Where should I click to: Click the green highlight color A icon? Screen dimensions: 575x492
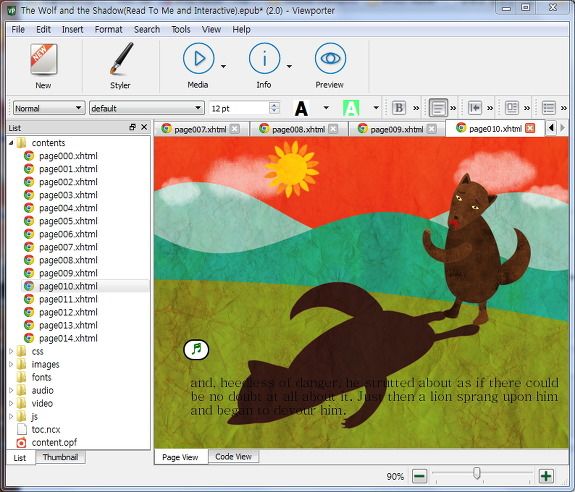[351, 109]
